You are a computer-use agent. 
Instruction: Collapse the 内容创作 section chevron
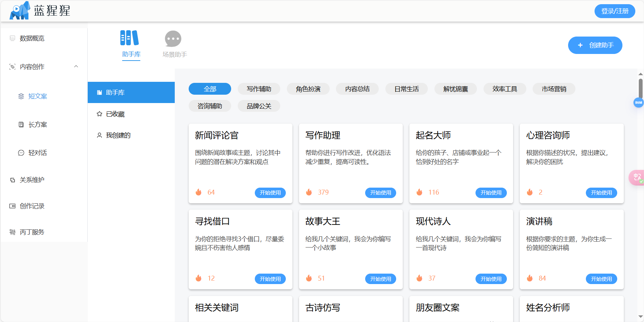76,66
